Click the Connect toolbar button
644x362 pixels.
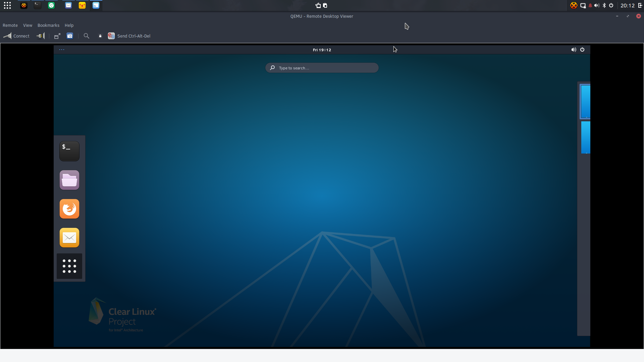coord(16,36)
